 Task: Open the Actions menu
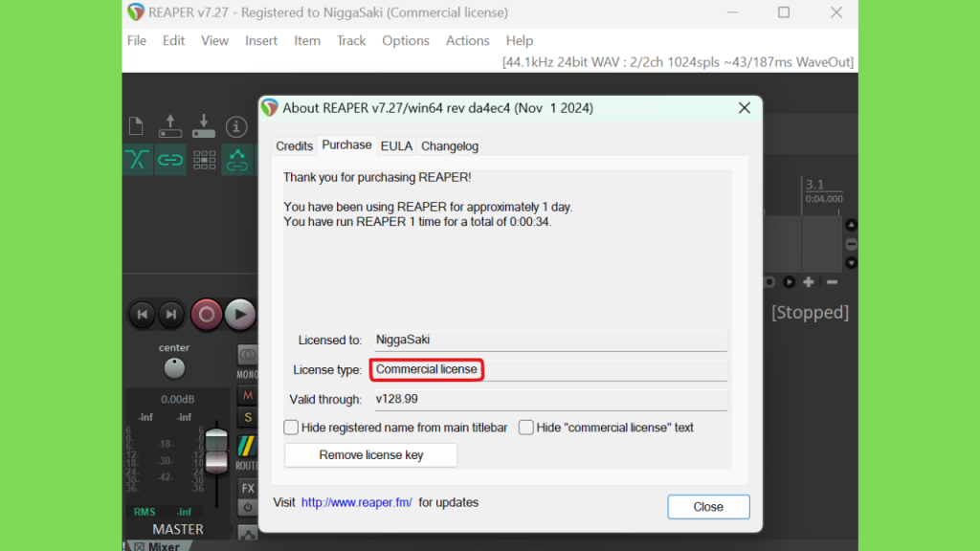(467, 40)
